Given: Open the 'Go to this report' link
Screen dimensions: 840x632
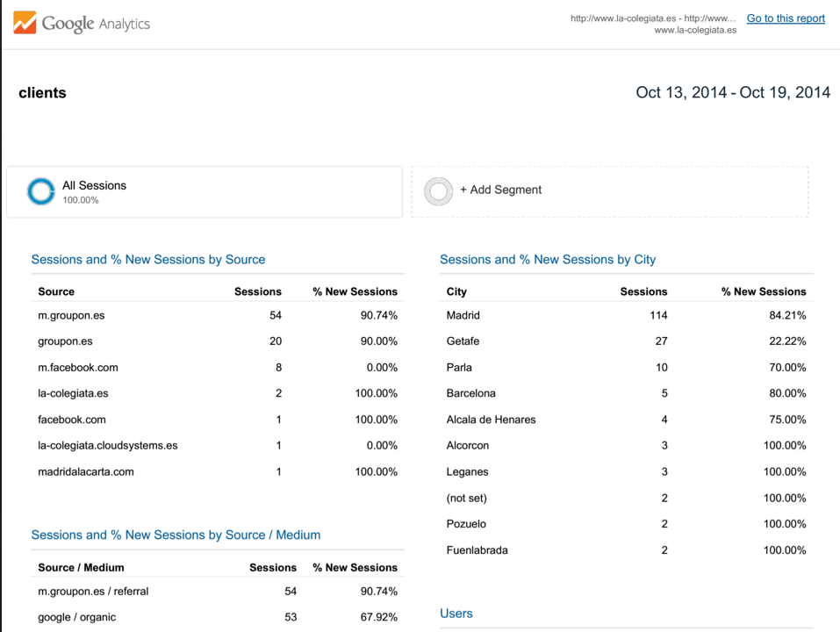Looking at the screenshot, I should coord(786,18).
